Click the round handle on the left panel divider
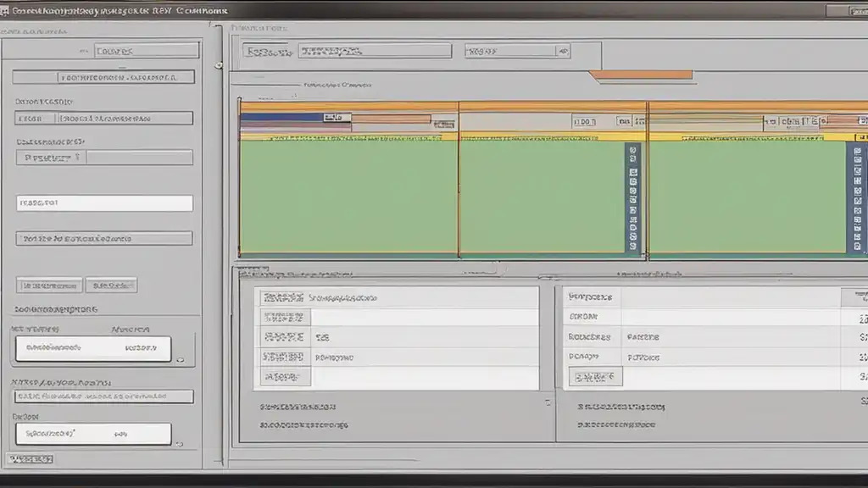 (219, 65)
